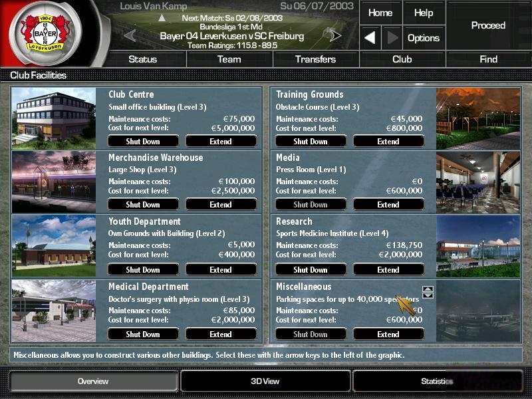The width and height of the screenshot is (532, 399).
Task: Open the Help screen
Action: 424,13
